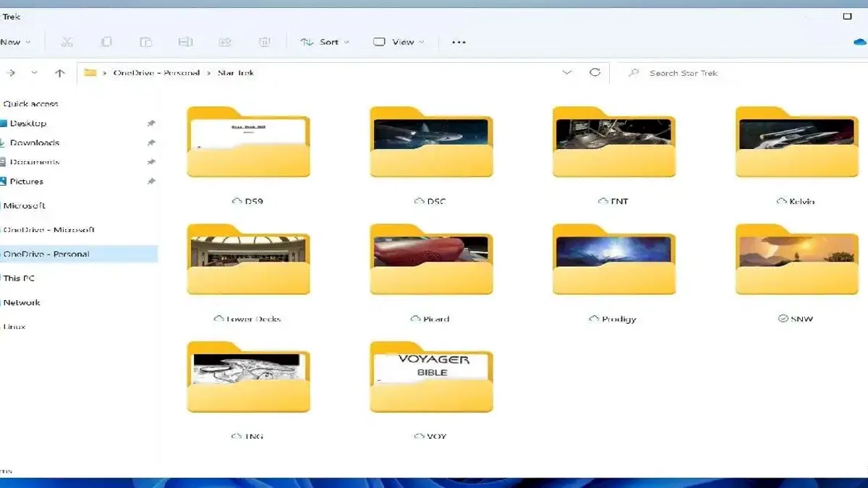Click the cloud status icon beside ENT
The width and height of the screenshot is (868, 488).
(x=603, y=200)
